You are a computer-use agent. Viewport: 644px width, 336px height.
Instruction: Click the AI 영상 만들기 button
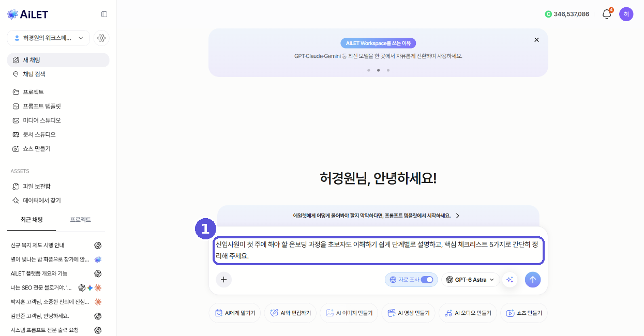click(x=408, y=313)
